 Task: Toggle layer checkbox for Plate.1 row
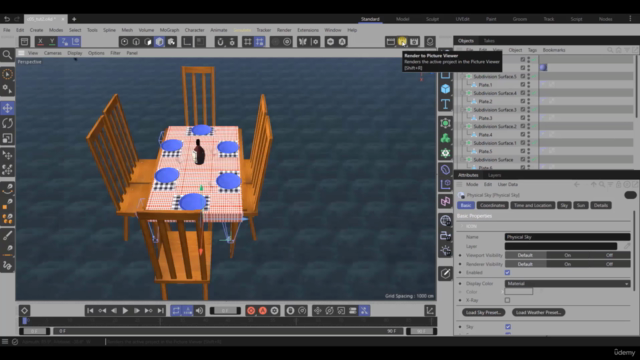pyautogui.click(x=522, y=84)
